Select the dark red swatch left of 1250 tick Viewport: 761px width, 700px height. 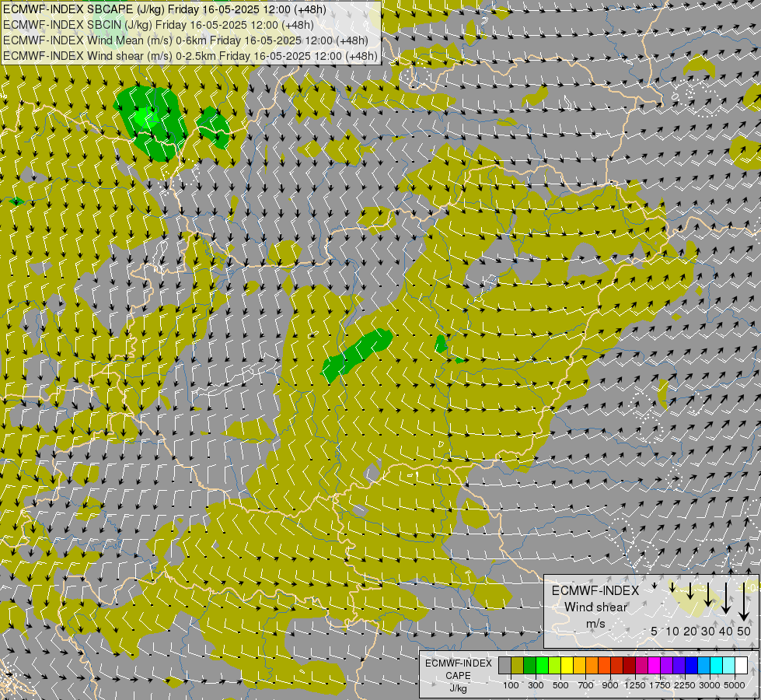point(630,666)
